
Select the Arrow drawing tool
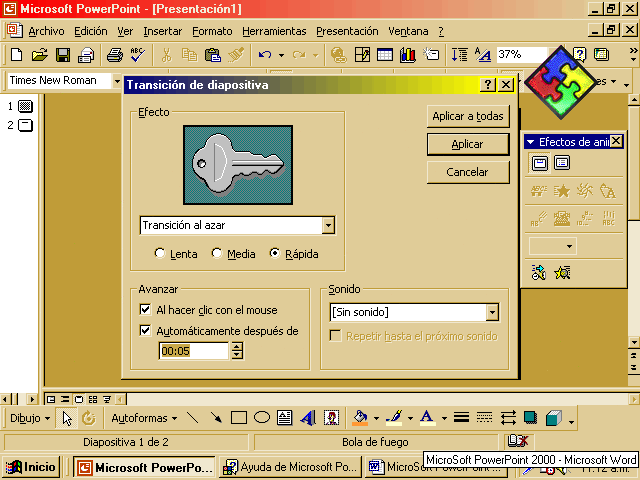216,418
